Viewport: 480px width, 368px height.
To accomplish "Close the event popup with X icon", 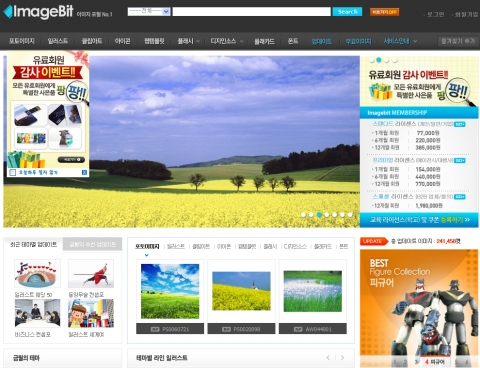I will 84,172.
